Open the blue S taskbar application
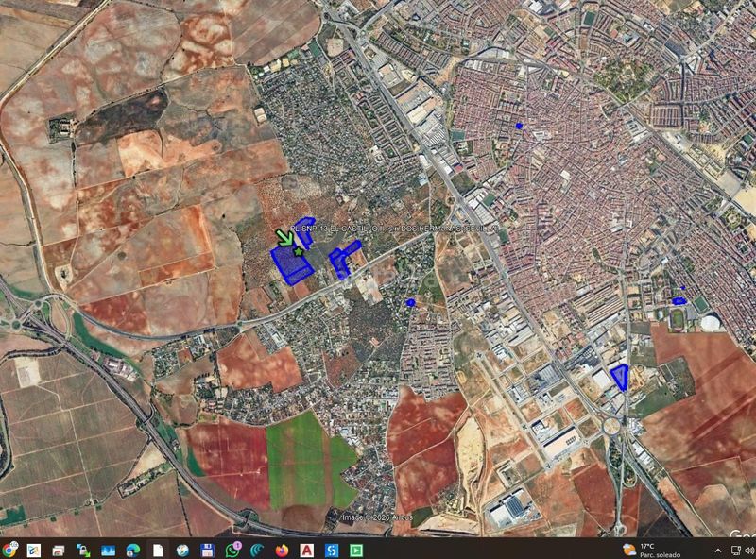Screen dimensions: 756x559 click(332, 550)
